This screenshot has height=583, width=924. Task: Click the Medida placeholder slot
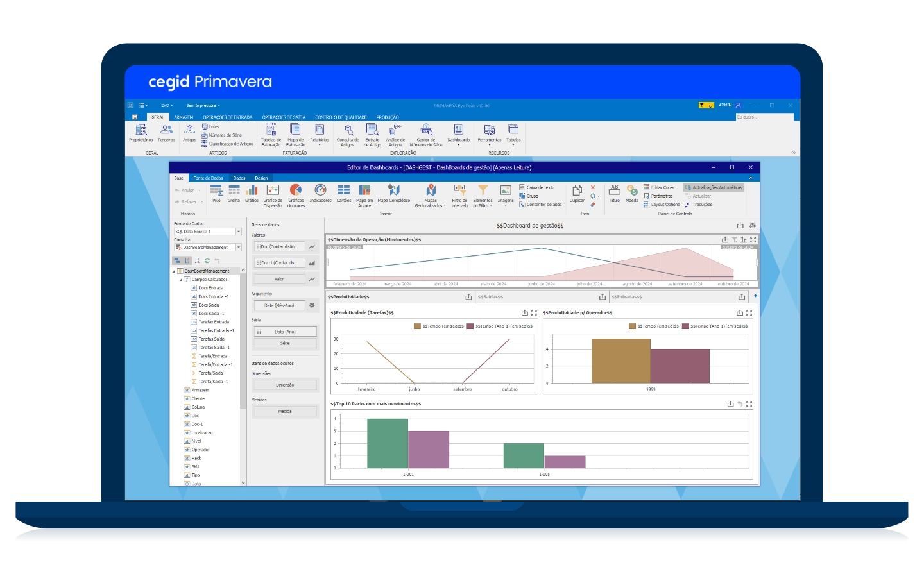[x=285, y=411]
